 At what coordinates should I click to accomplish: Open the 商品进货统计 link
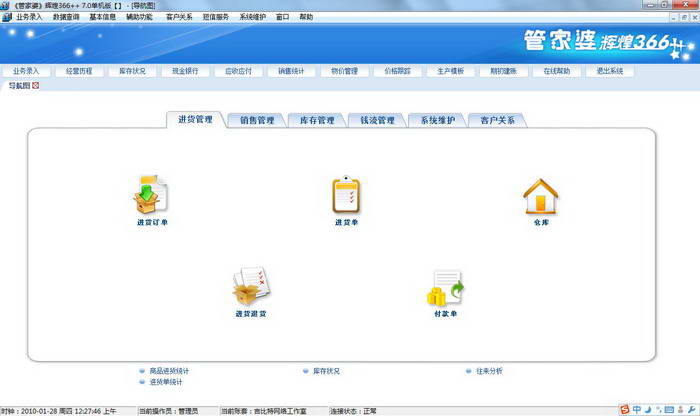coord(169,371)
